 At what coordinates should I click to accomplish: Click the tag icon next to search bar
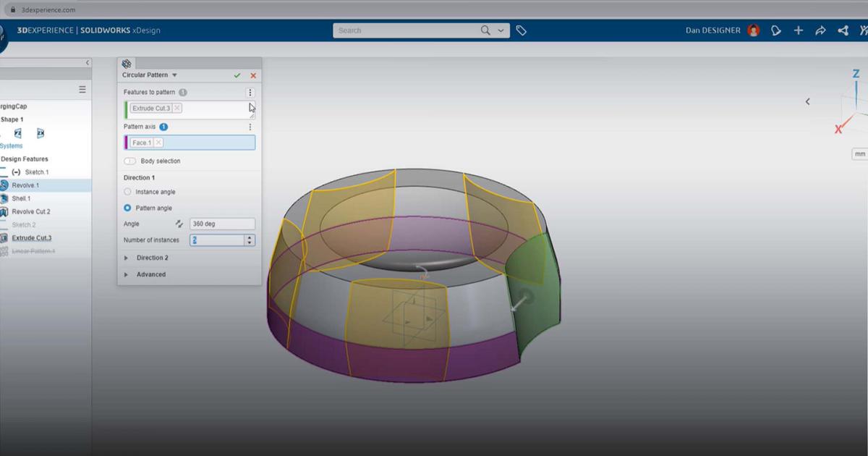522,30
